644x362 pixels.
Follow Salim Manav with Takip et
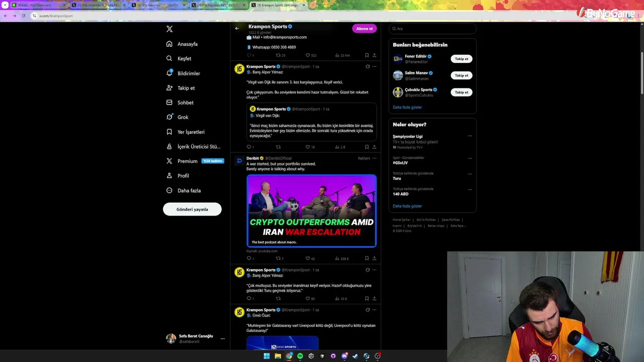point(461,75)
